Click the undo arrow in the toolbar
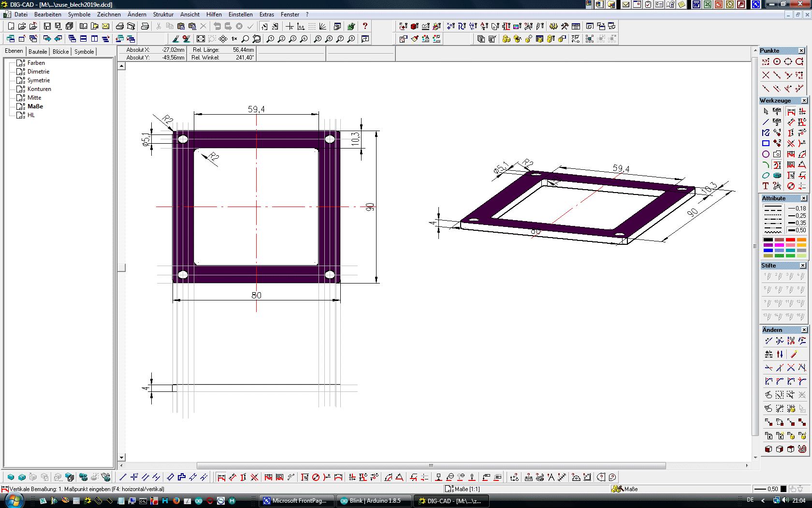 pos(217,26)
